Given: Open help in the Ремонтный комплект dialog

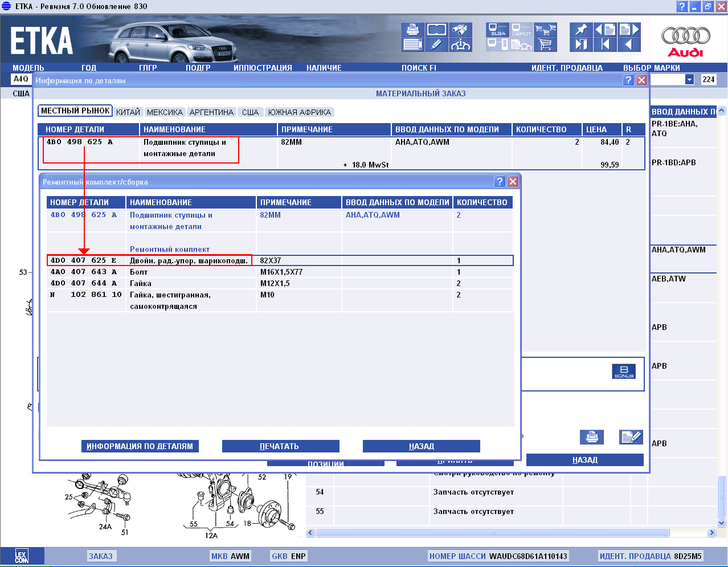Looking at the screenshot, I should click(x=500, y=181).
